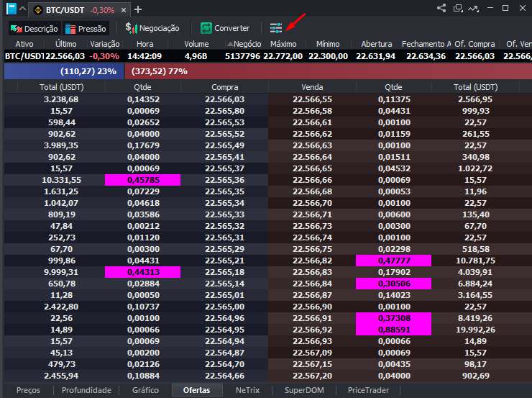532x398 pixels.
Task: Click the Mínimo column header
Action: (328, 44)
